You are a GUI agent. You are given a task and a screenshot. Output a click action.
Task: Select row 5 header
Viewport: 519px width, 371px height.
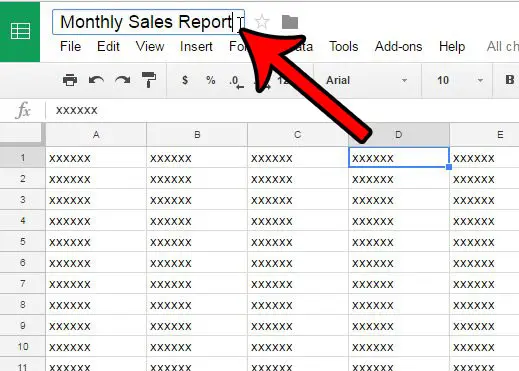[x=22, y=241]
